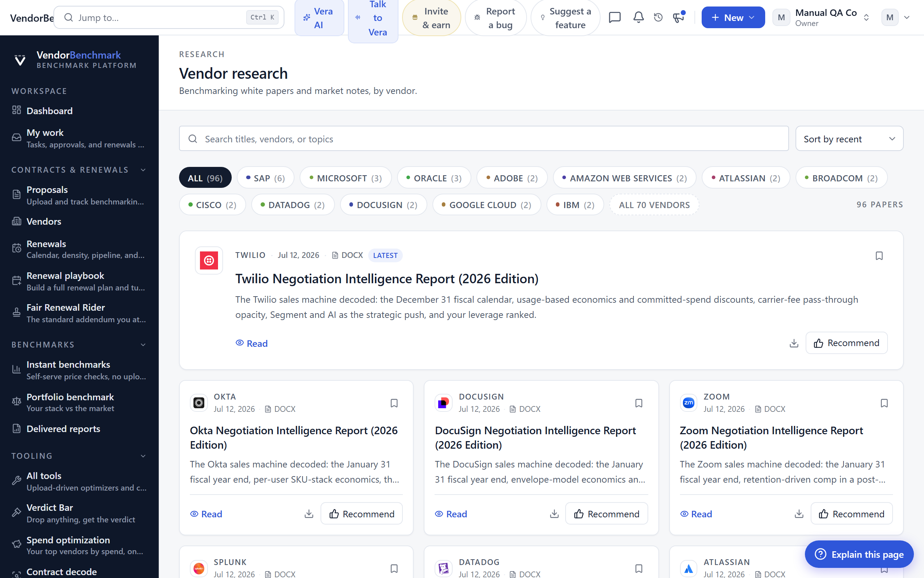Open My work in the sidebar

(79, 138)
